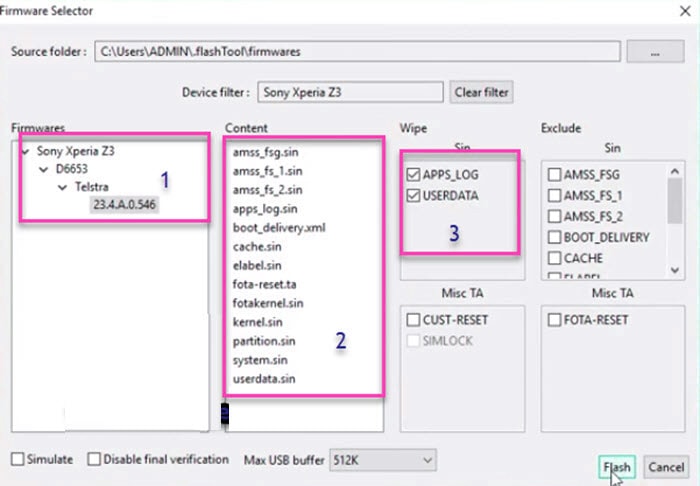Select amss_fs_2.sin in Content list
This screenshot has width=700, height=486.
pos(267,190)
